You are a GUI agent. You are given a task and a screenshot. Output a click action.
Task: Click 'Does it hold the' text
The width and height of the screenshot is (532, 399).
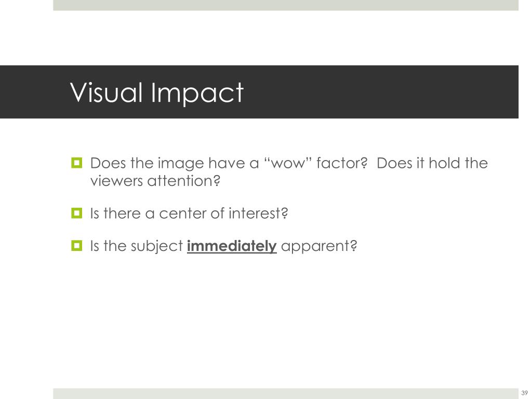pyautogui.click(x=432, y=163)
